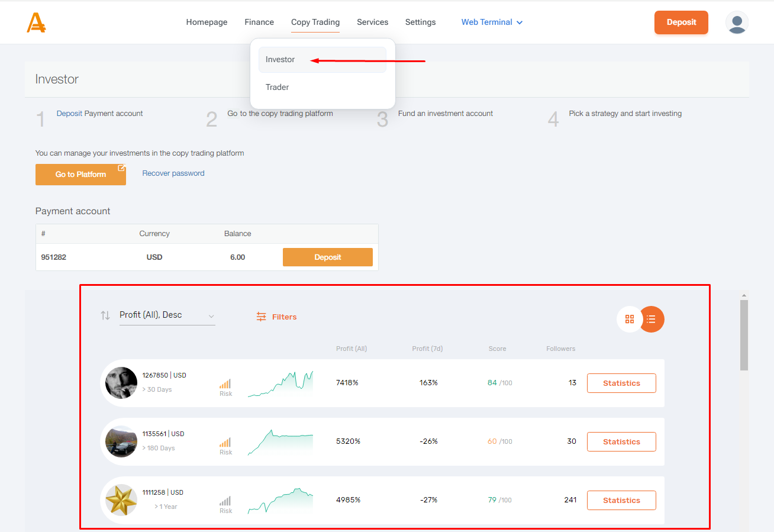Click the risk bars icon for trader 1135561

(x=225, y=442)
